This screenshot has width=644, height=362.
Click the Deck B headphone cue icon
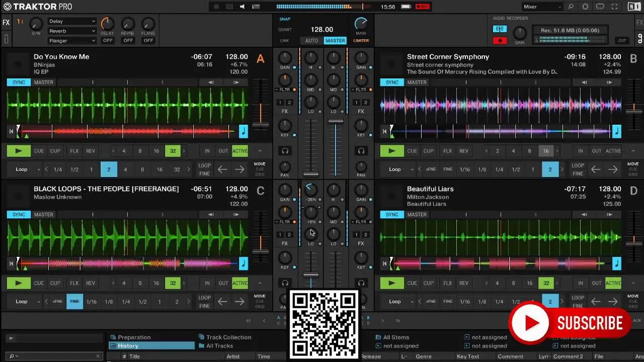[361, 151]
